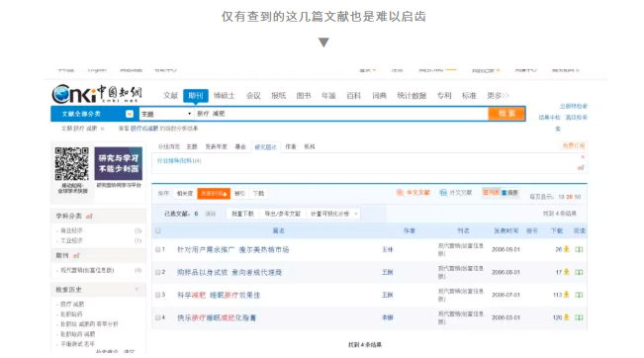This screenshot has height=358, width=644.
Task: Open author 李娜 link in row 4
Action: point(388,317)
